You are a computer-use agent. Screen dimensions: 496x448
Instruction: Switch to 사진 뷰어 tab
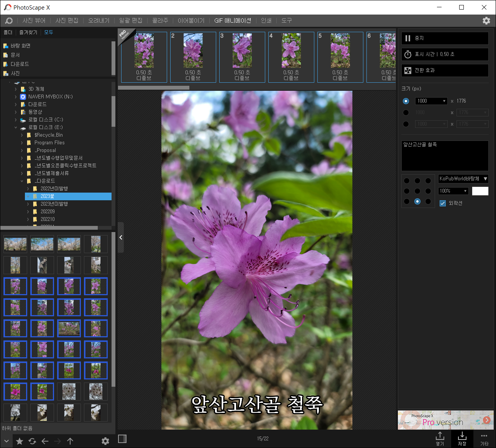tap(34, 21)
